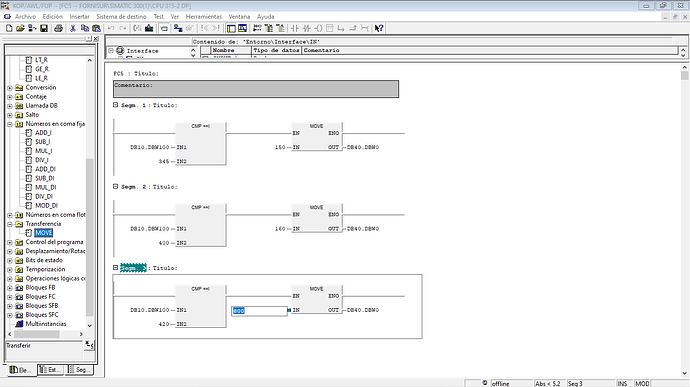Collapse the Interface tree node

coord(111,51)
